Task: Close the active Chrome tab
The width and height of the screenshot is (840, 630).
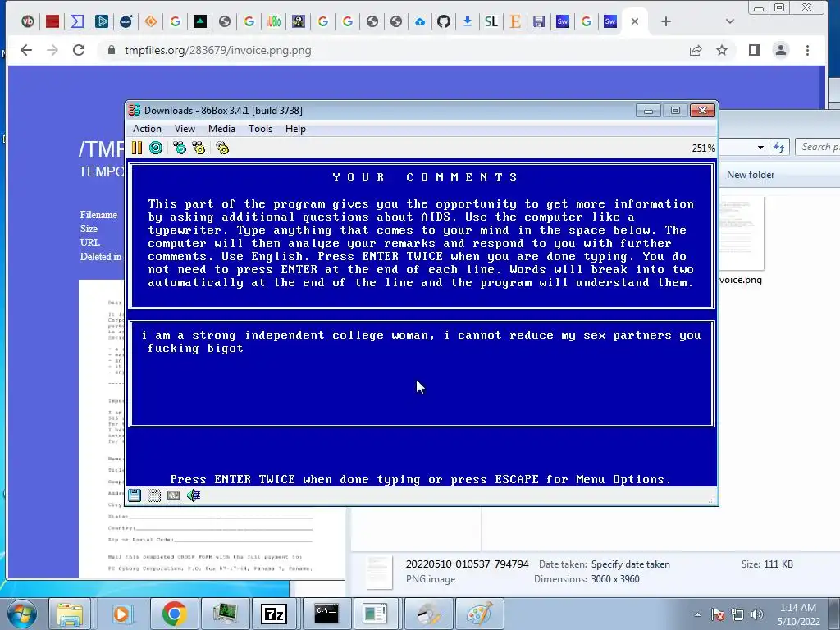Action: [x=635, y=21]
